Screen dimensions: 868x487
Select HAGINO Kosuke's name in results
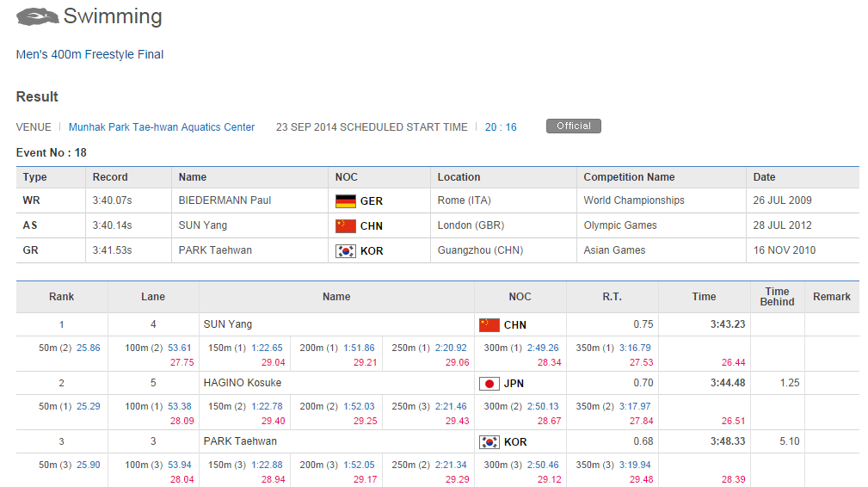(x=243, y=383)
